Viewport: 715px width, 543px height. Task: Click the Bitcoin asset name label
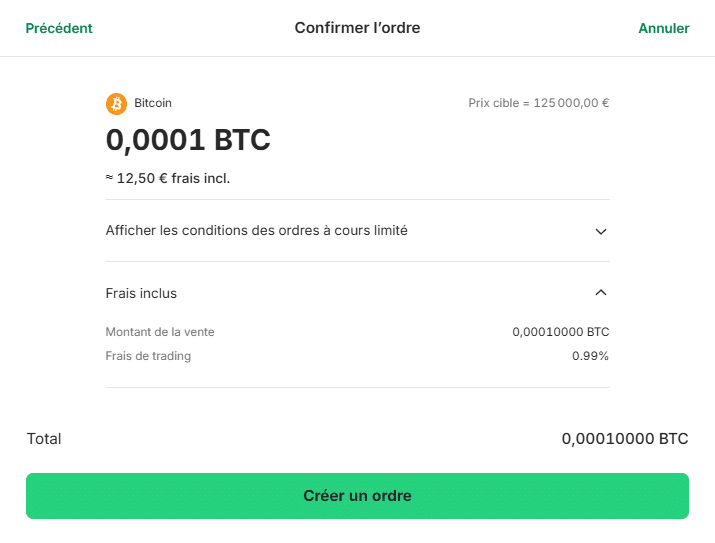153,103
